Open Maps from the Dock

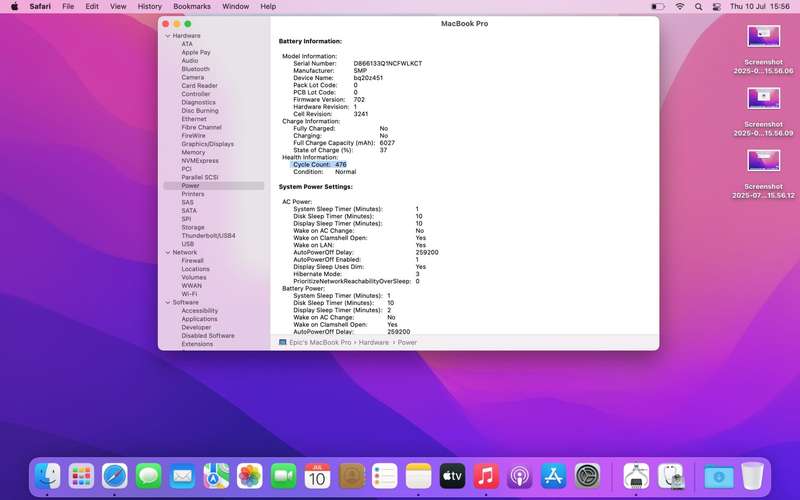216,476
